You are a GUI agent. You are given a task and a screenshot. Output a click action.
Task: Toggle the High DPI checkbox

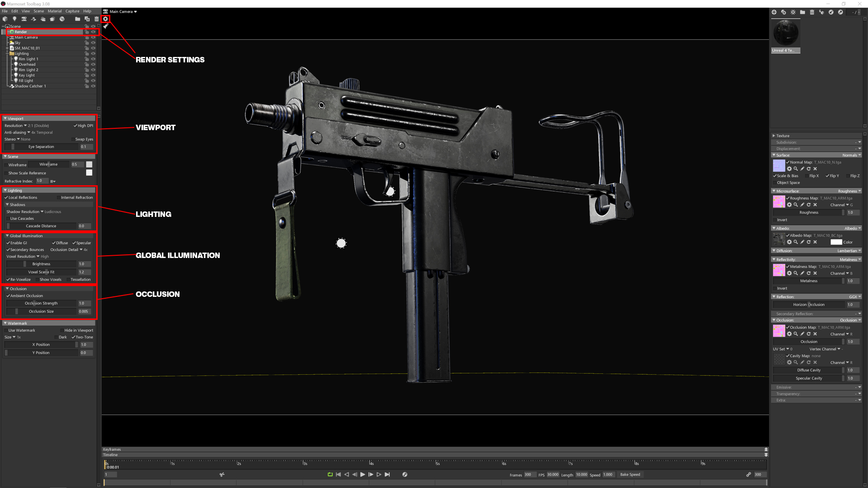coord(75,126)
